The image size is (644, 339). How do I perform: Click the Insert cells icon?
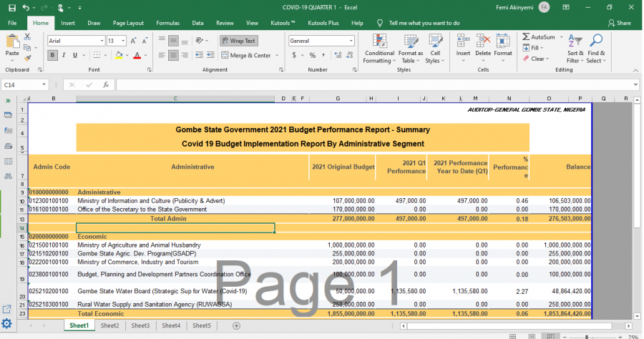click(463, 41)
